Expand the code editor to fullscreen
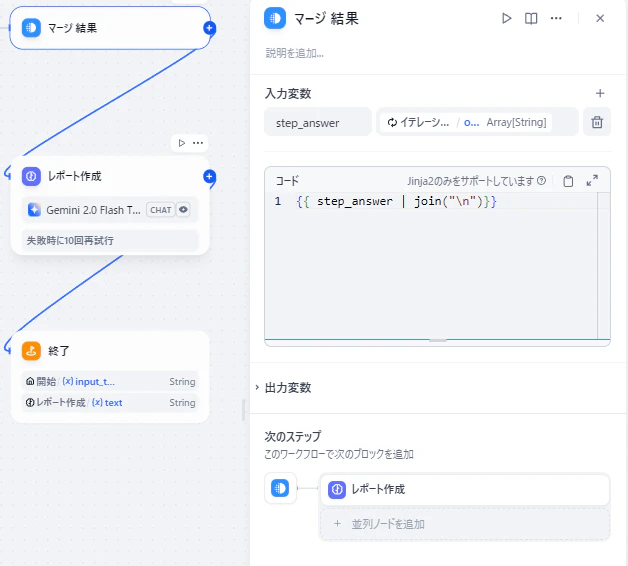 pos(592,181)
